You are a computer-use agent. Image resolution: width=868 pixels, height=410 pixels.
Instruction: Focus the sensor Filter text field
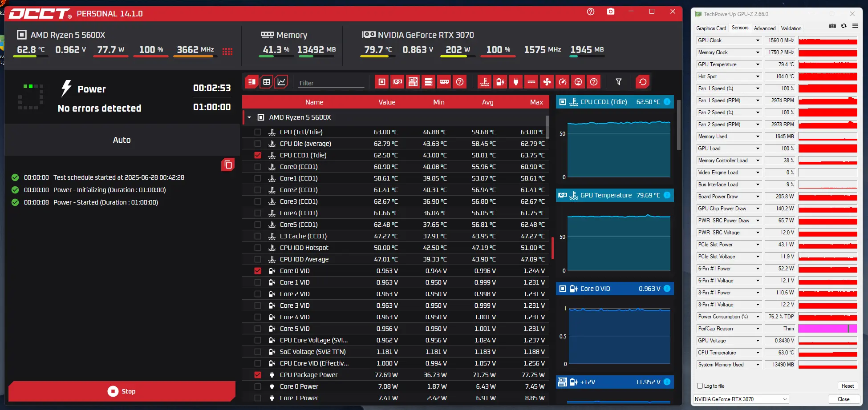click(331, 83)
